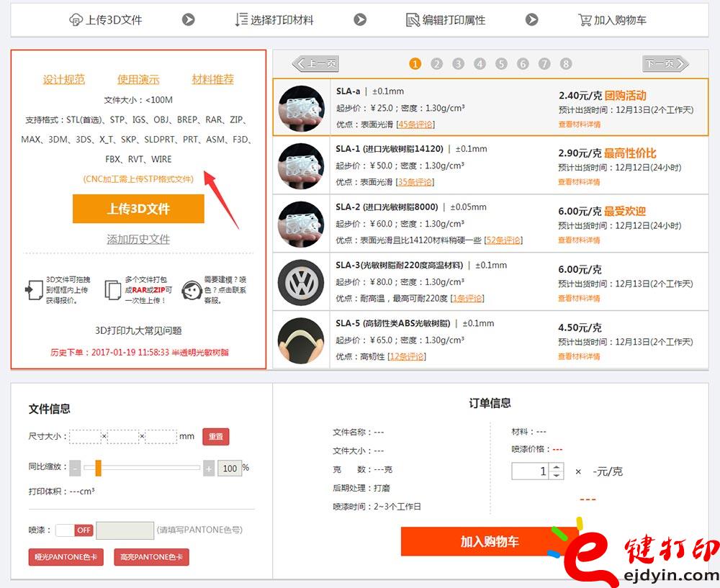Viewport: 720px width, 588px height.
Task: Click the customer service headset icon
Action: pos(192,291)
